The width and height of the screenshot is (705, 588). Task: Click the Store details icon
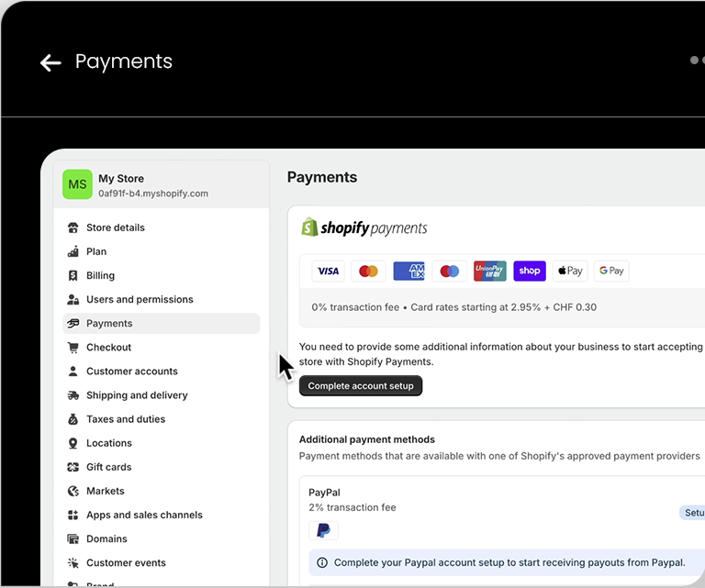(x=73, y=227)
